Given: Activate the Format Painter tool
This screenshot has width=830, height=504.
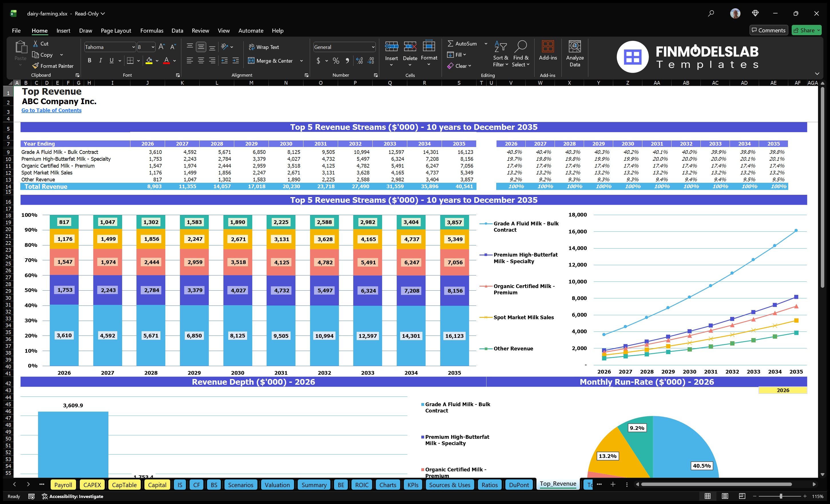Looking at the screenshot, I should (53, 66).
